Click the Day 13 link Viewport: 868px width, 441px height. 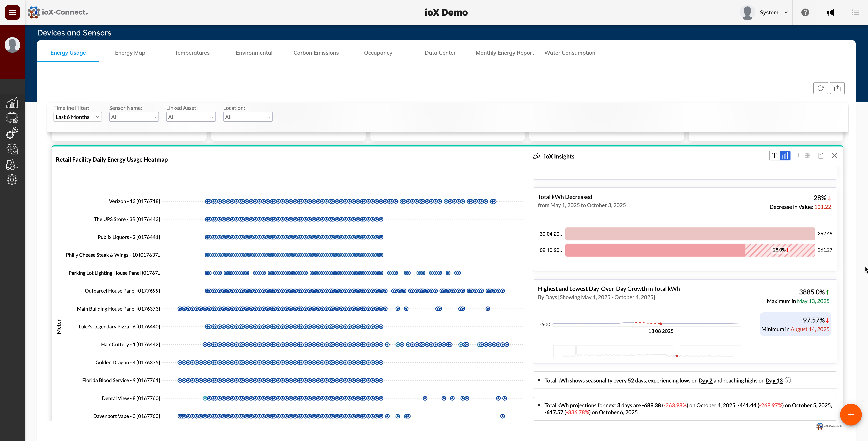point(774,381)
